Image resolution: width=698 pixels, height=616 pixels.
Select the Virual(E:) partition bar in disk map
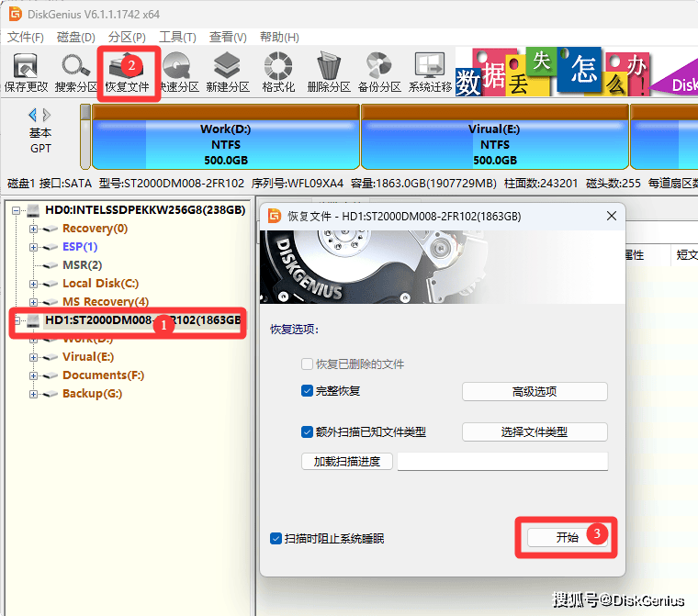pyautogui.click(x=494, y=137)
